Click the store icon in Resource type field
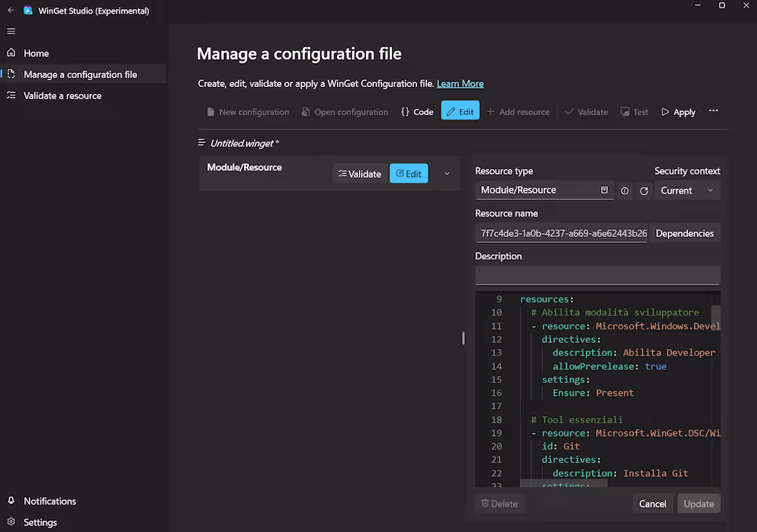 604,190
